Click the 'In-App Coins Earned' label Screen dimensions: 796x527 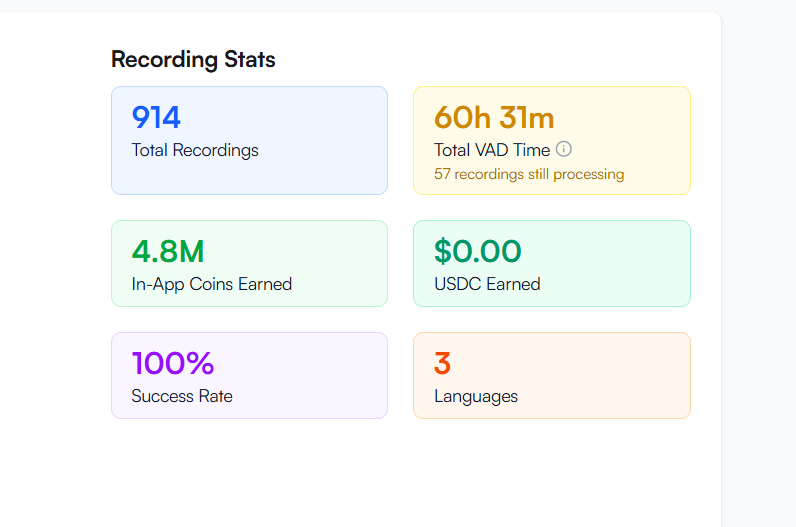pos(212,284)
